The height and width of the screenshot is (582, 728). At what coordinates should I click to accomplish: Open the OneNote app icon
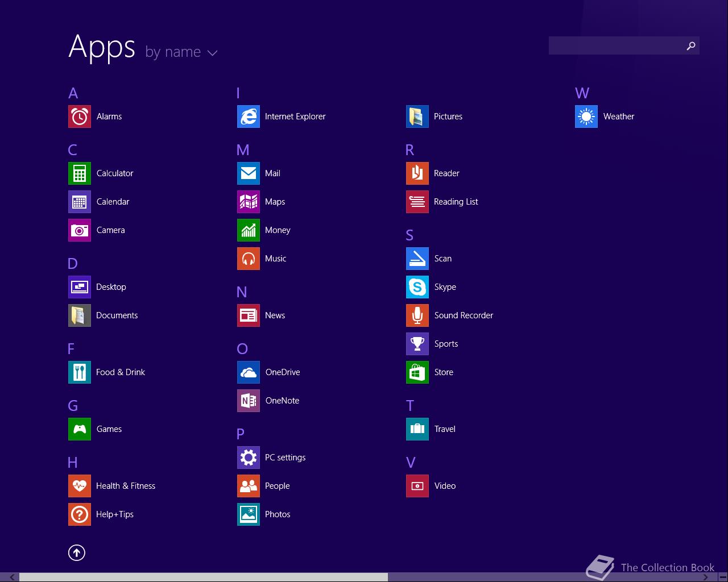pos(249,401)
